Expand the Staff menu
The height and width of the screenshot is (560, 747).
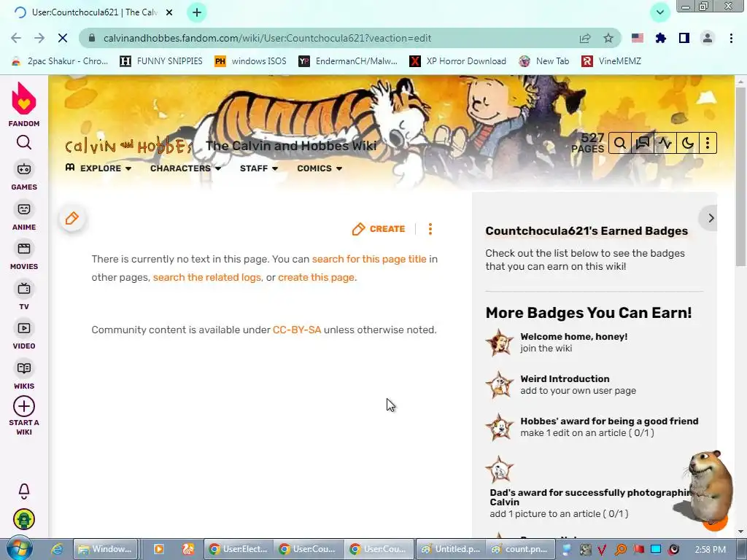coord(259,168)
